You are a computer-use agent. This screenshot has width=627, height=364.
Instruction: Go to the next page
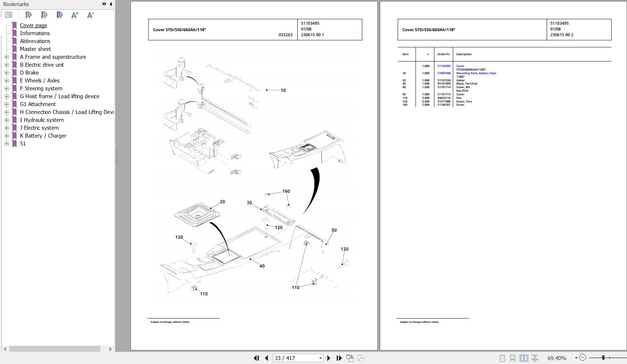click(329, 358)
